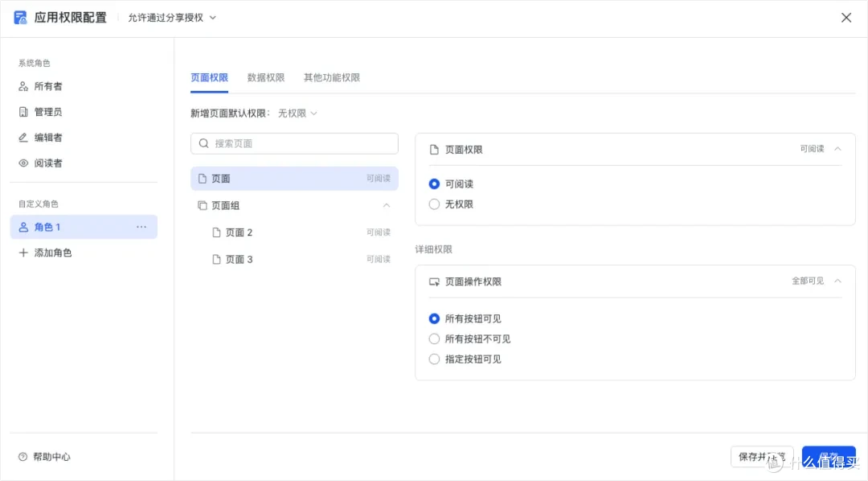The image size is (868, 481).
Task: Click the 可阅读 label on 页面 3 row
Action: [x=378, y=259]
